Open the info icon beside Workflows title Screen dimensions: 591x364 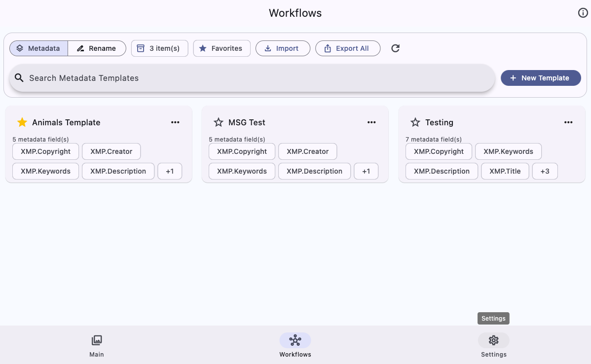click(583, 13)
